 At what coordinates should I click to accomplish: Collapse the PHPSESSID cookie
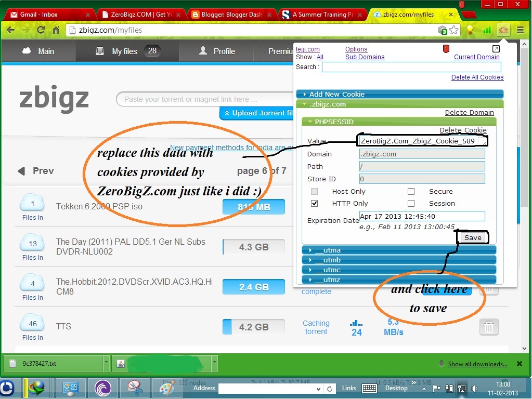(x=399, y=122)
